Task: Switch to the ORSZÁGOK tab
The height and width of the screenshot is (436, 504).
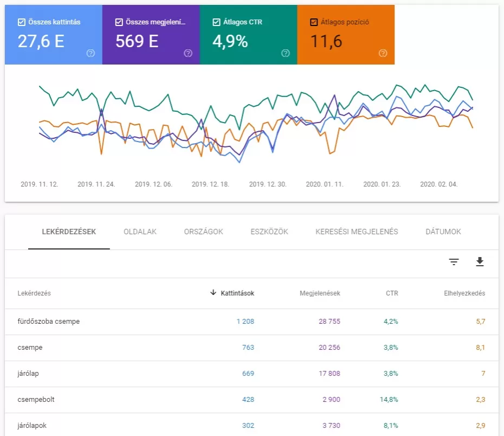Action: [203, 232]
